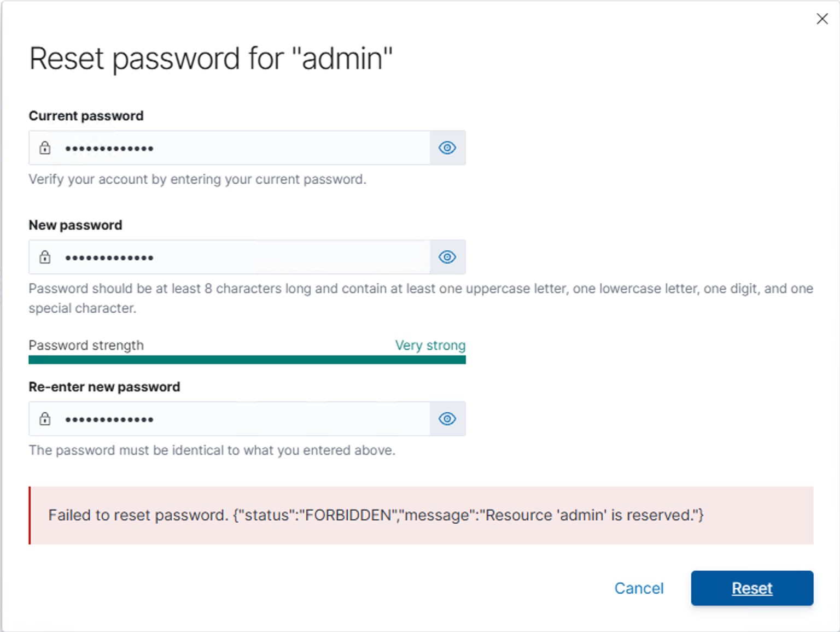Click the blue Reset button
This screenshot has width=840, height=632.
[752, 588]
